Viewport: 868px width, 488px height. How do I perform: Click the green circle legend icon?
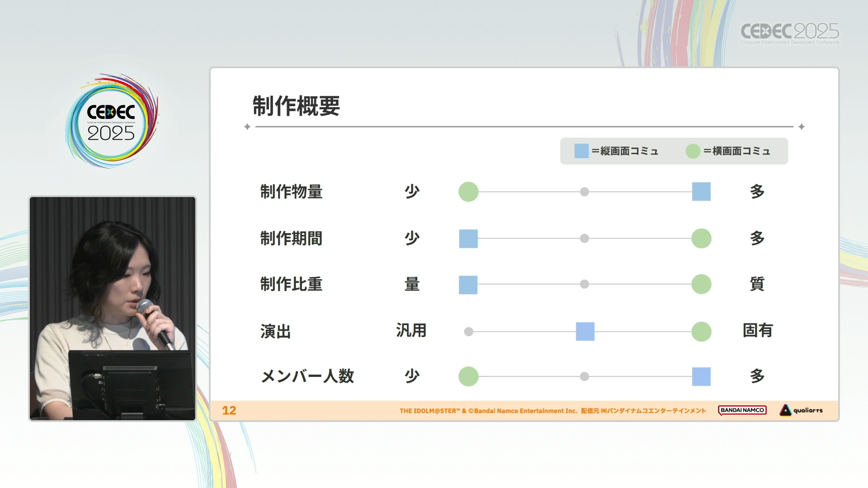(693, 151)
